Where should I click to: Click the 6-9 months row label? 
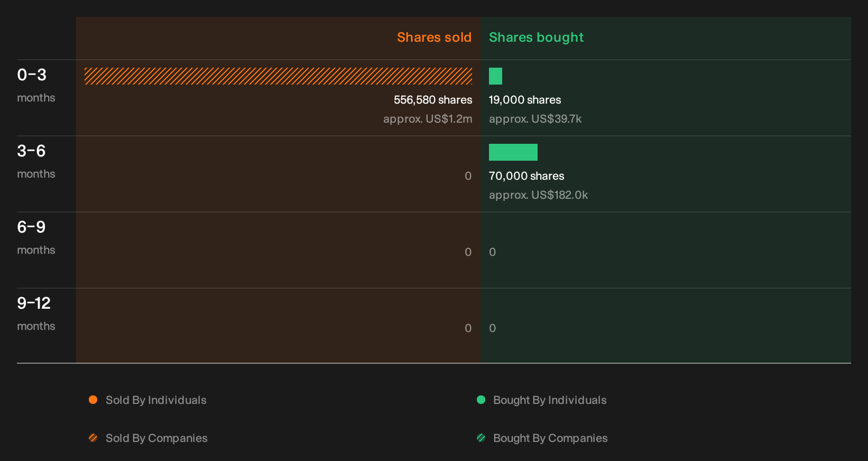[x=36, y=237]
